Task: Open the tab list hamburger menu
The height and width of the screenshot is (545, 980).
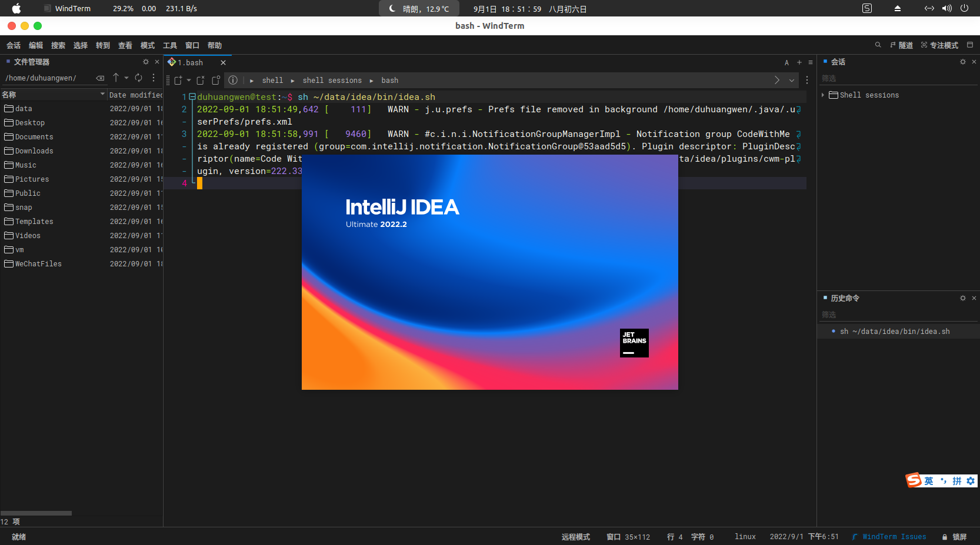Action: (x=811, y=62)
